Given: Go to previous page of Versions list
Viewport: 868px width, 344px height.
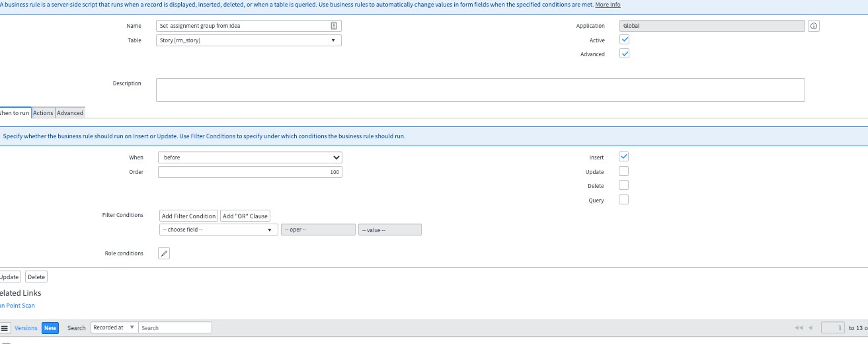Looking at the screenshot, I should (810, 328).
